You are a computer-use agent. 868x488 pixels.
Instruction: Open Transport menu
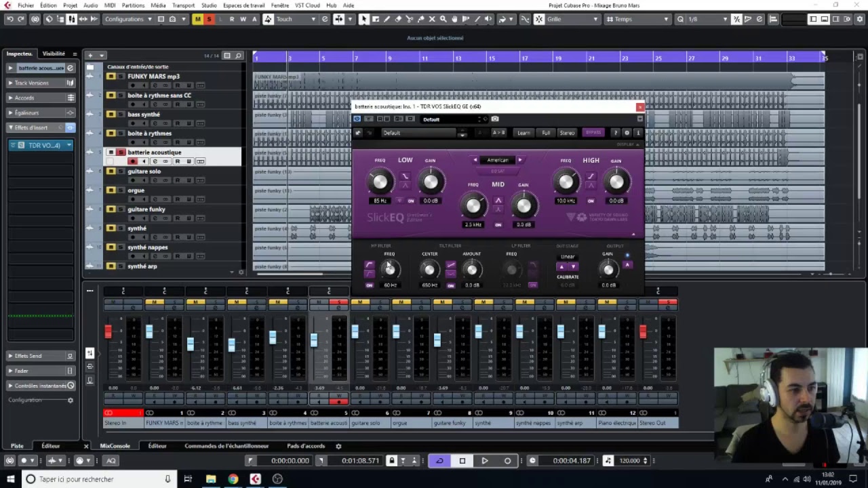(x=183, y=5)
